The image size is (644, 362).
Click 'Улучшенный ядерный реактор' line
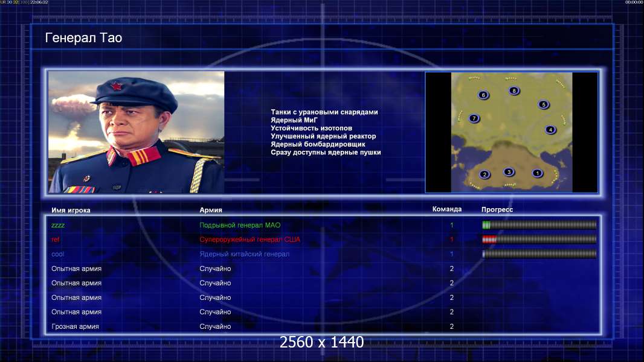[x=323, y=136]
